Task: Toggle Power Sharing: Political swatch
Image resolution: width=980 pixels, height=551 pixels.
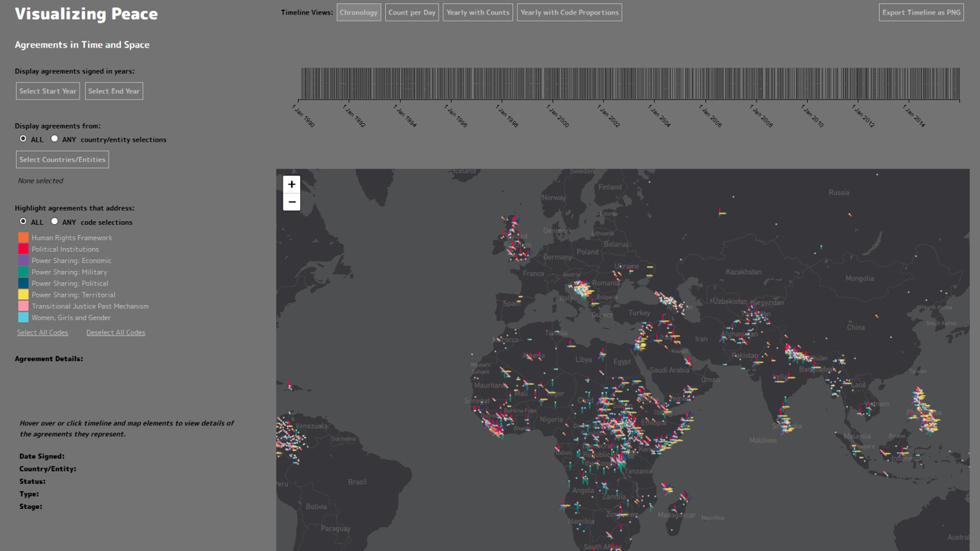Action: pyautogui.click(x=23, y=284)
